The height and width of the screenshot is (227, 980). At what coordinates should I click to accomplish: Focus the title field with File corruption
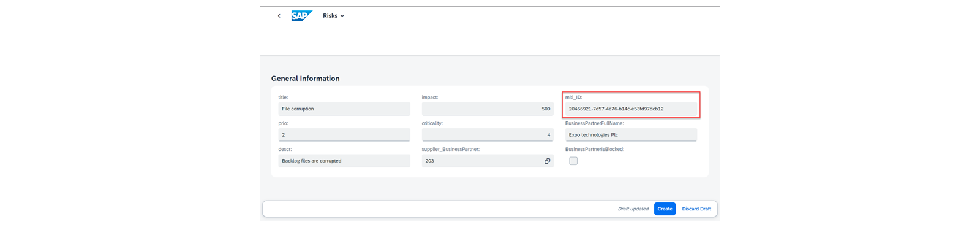[344, 109]
